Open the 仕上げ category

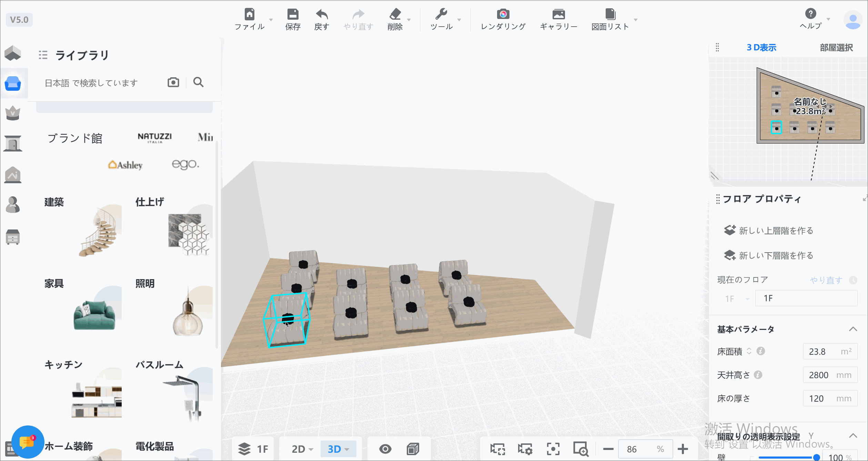point(174,228)
